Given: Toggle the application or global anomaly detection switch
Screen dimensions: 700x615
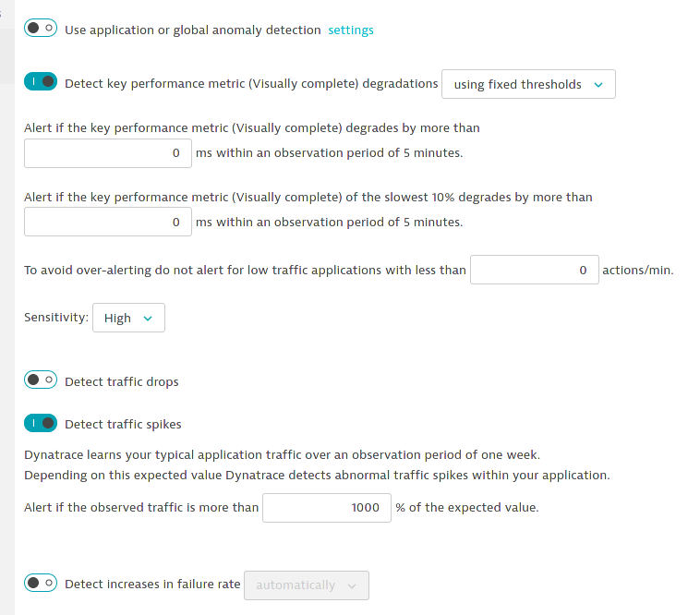Looking at the screenshot, I should 41,29.
